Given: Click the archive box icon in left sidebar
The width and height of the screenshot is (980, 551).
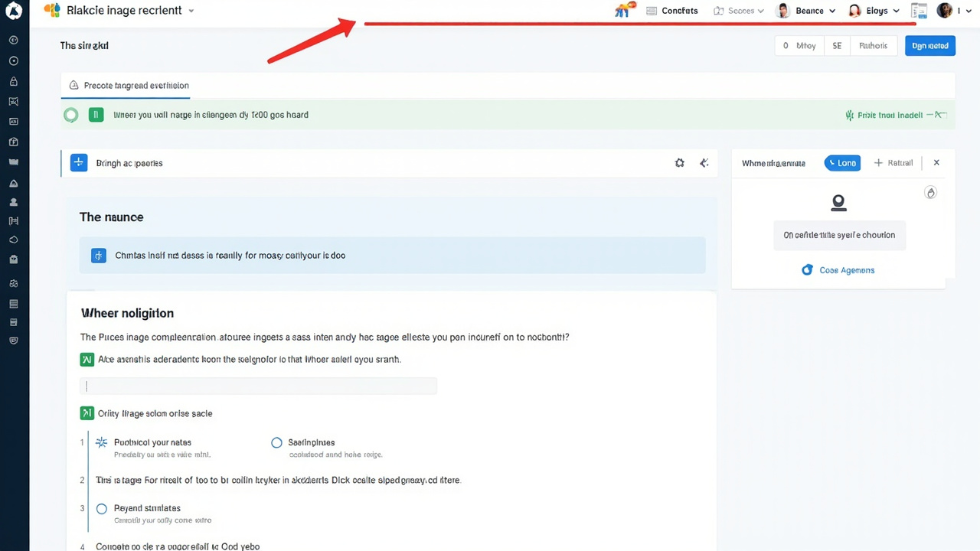Looking at the screenshot, I should (x=14, y=322).
